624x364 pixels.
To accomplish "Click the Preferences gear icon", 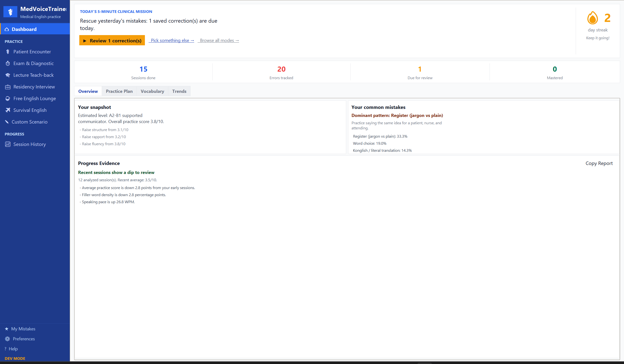I will (x=7, y=339).
